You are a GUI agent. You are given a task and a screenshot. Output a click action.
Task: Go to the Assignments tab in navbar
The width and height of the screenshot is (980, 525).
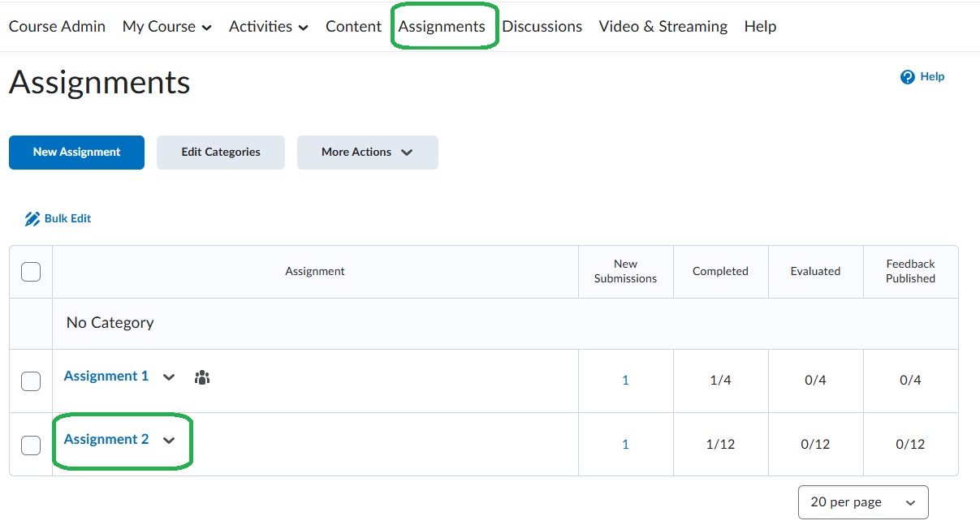442,27
